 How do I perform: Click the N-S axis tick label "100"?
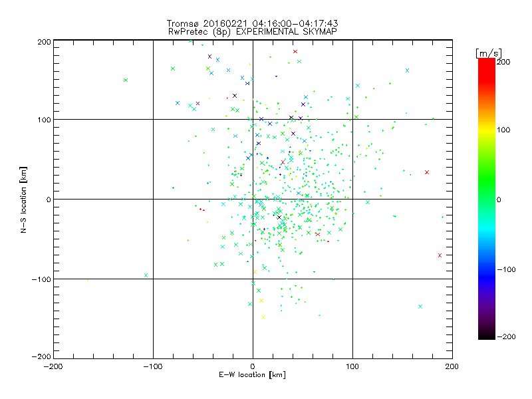pos(44,120)
